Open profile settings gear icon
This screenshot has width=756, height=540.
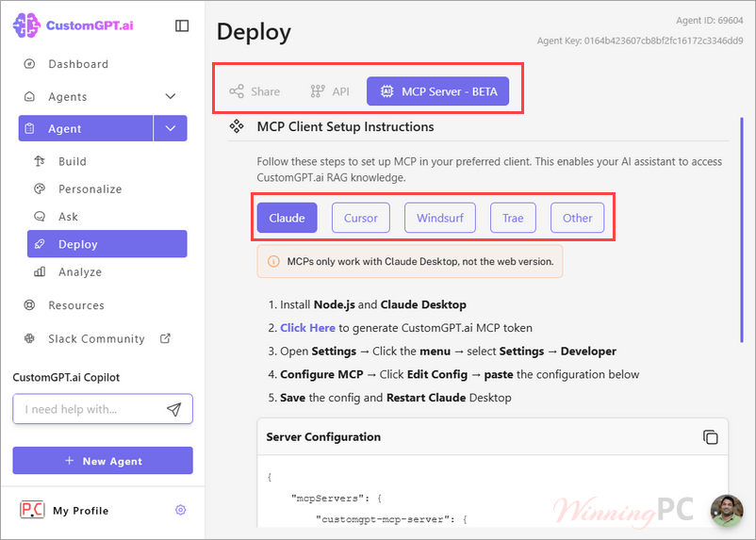coord(181,510)
